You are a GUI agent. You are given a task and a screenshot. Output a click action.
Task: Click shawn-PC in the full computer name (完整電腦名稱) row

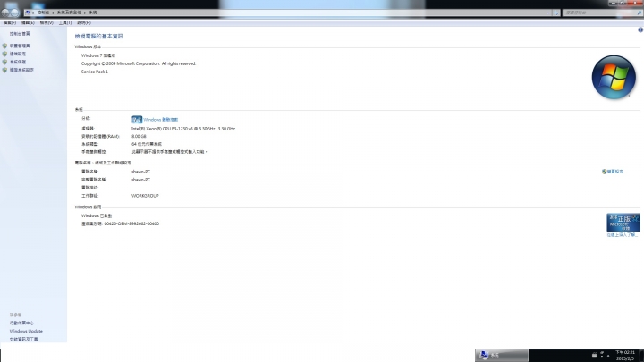(x=141, y=180)
